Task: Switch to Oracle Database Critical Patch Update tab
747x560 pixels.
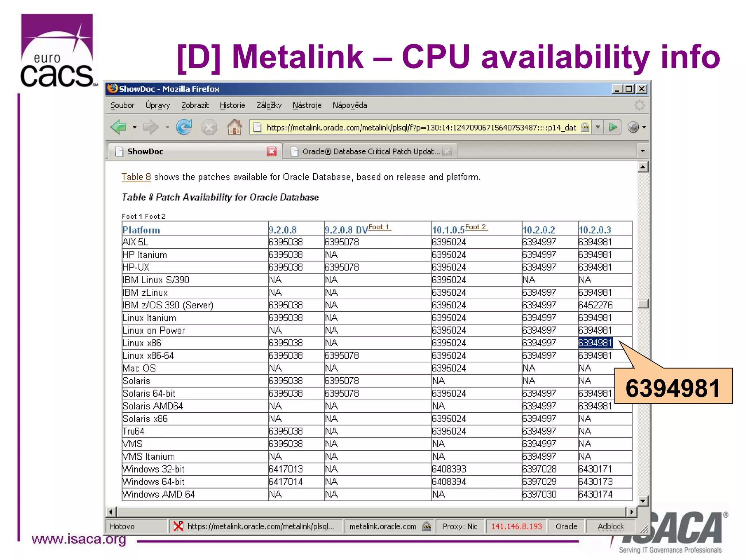Action: 370,151
